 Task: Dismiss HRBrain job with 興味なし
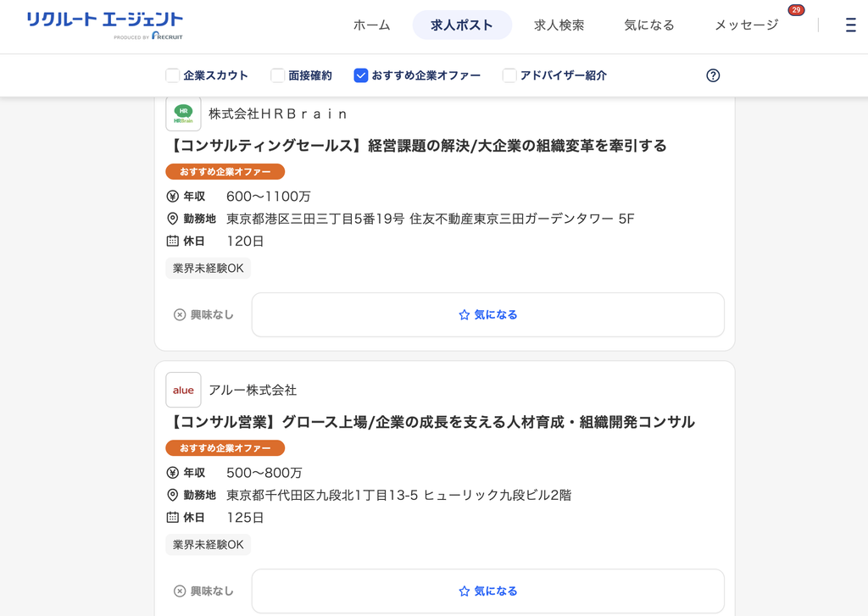pos(203,314)
